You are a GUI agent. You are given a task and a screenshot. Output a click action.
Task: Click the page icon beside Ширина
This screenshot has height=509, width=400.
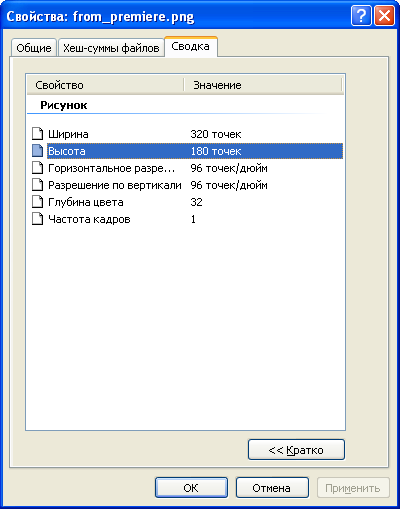pyautogui.click(x=37, y=134)
